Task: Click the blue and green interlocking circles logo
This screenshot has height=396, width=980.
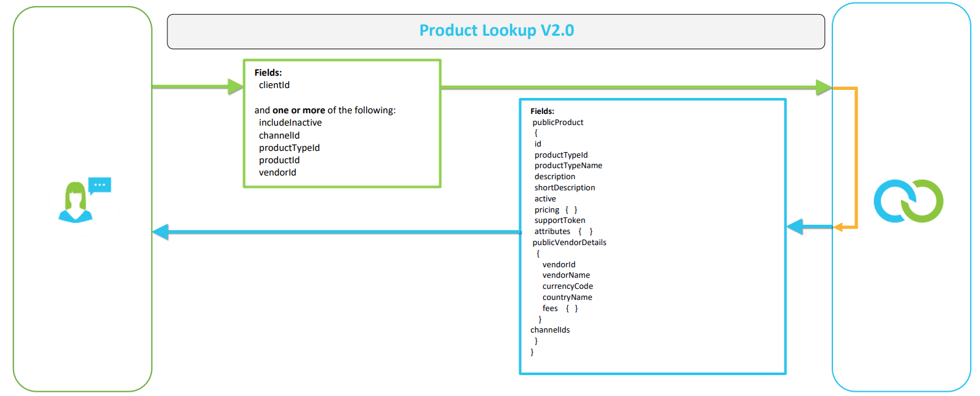Action: click(x=908, y=201)
